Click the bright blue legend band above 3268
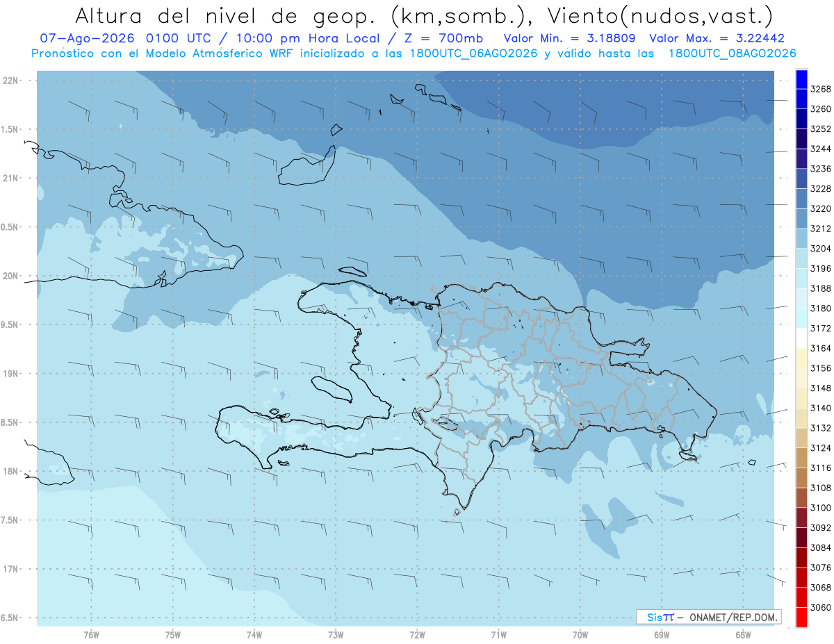This screenshot has height=644, width=834. point(801,79)
